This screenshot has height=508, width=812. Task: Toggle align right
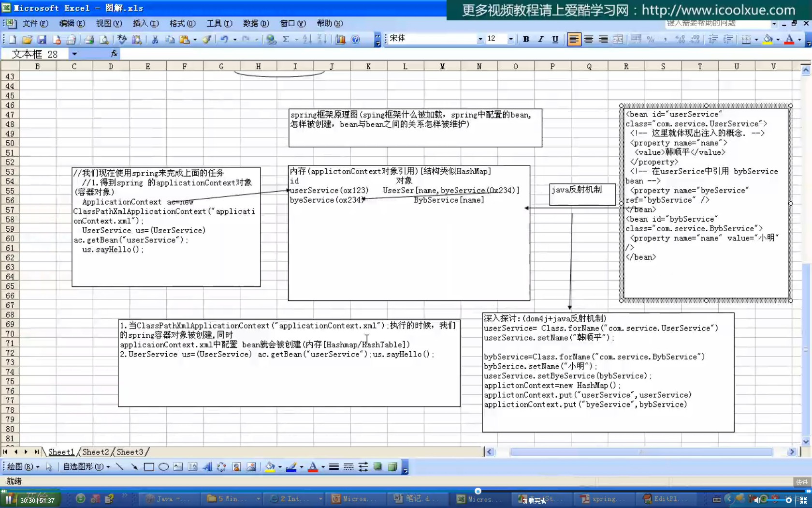pyautogui.click(x=603, y=39)
